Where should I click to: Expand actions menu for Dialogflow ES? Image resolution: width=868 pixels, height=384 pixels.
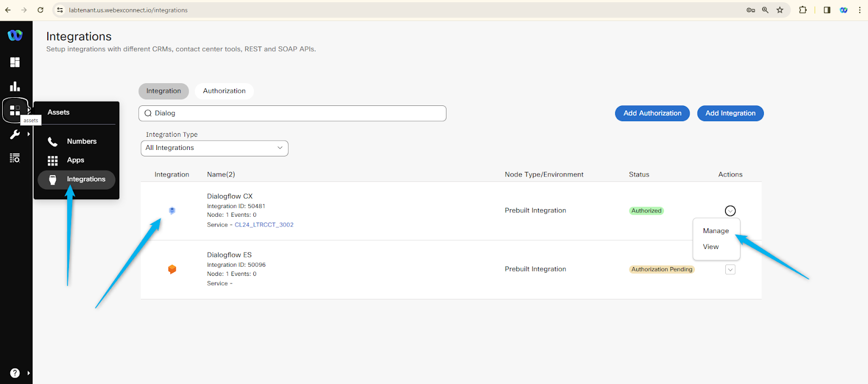tap(730, 269)
